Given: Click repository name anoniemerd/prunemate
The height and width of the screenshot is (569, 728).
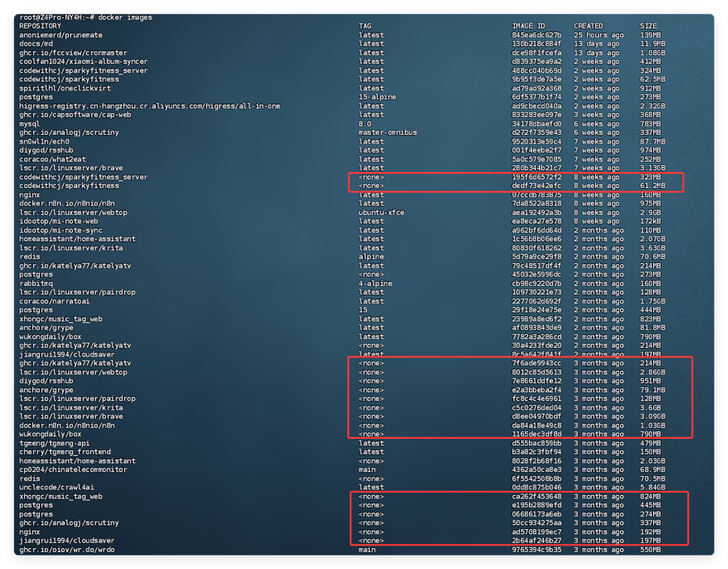Looking at the screenshot, I should click(61, 35).
